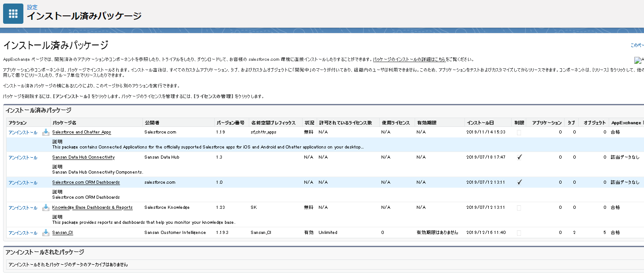Click アンインストール for Knowledge Base Dashboards & Reports
644x274 pixels.
click(x=23, y=208)
